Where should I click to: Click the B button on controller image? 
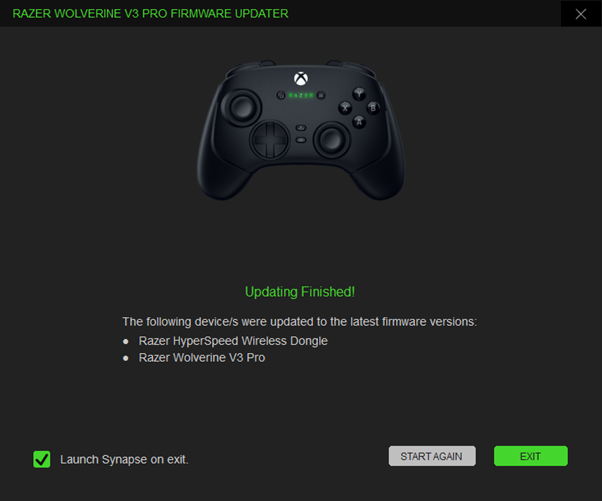(373, 108)
